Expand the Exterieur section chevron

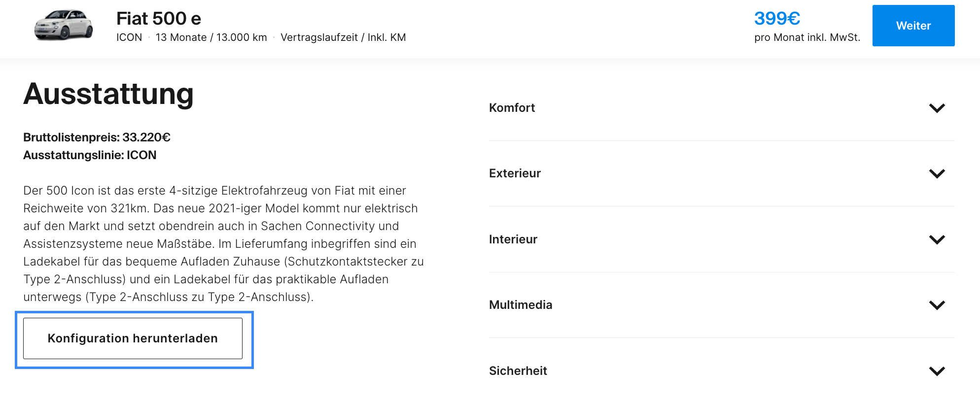tap(937, 173)
